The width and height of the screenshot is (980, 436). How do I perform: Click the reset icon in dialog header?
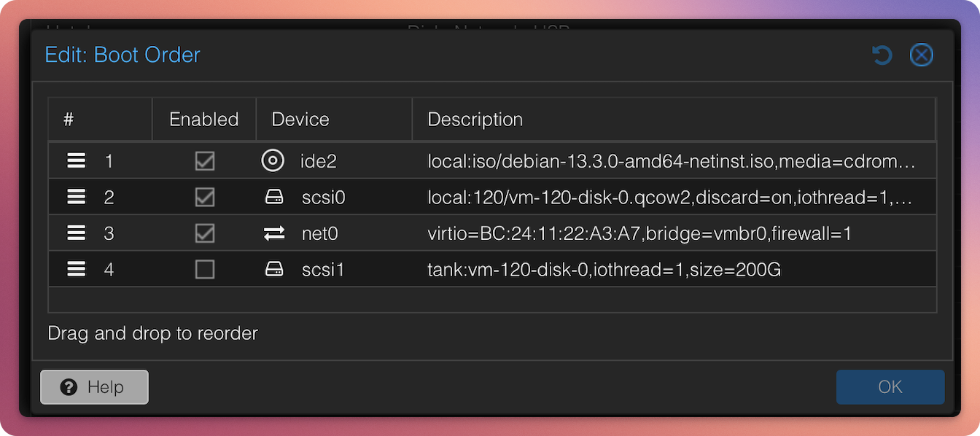point(882,55)
